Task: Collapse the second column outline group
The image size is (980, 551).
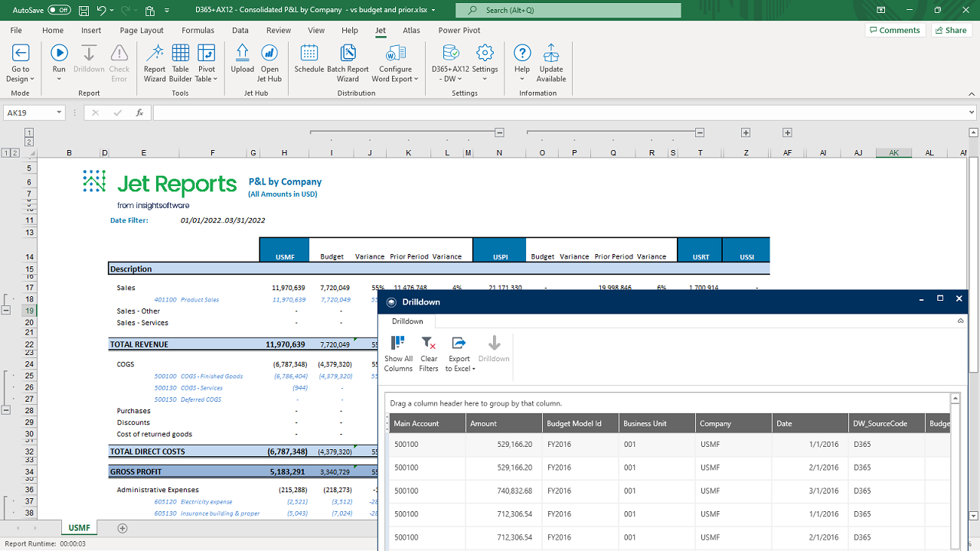Action: pyautogui.click(x=700, y=132)
